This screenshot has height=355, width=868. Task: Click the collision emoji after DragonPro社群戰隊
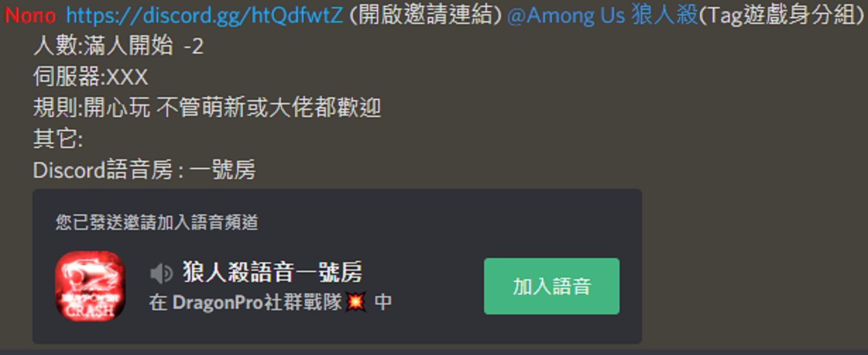tap(356, 302)
